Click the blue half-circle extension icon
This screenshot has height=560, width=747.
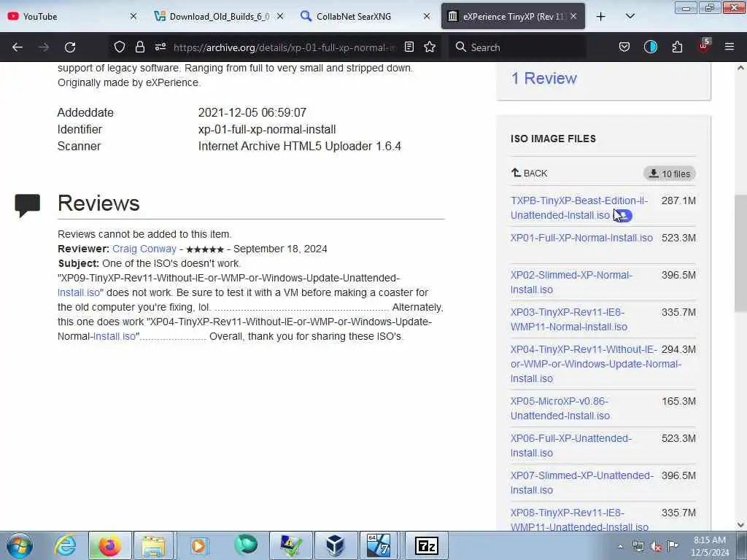(x=650, y=47)
